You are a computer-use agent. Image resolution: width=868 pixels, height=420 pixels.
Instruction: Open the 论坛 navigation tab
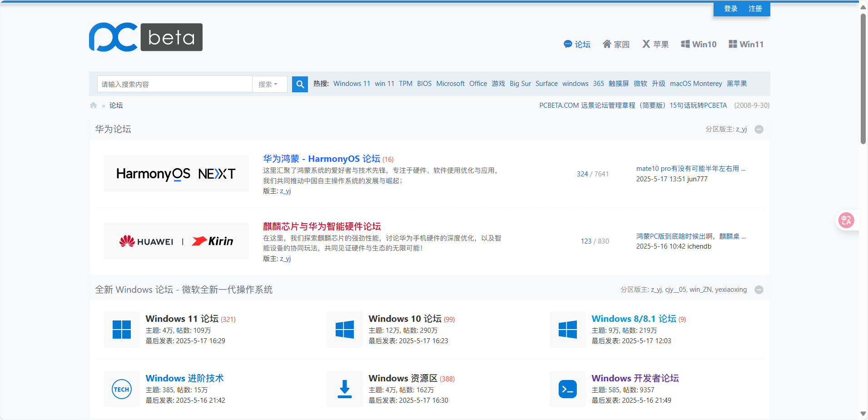coord(577,45)
